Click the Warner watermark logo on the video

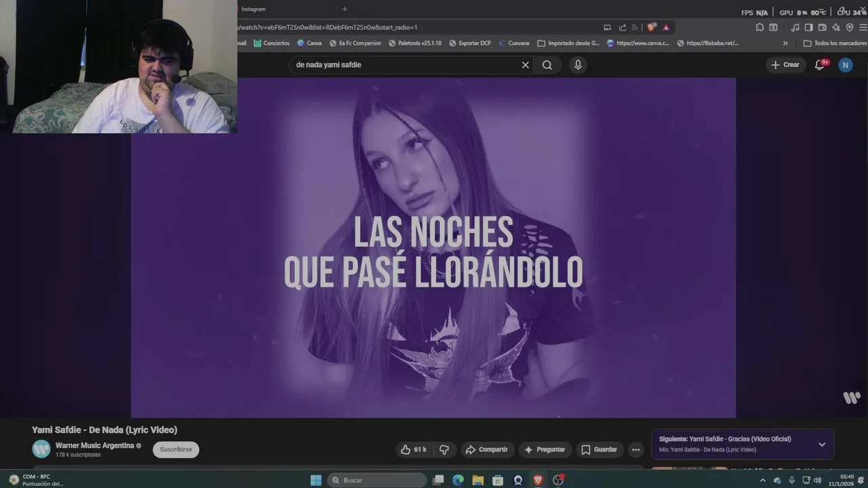point(852,398)
